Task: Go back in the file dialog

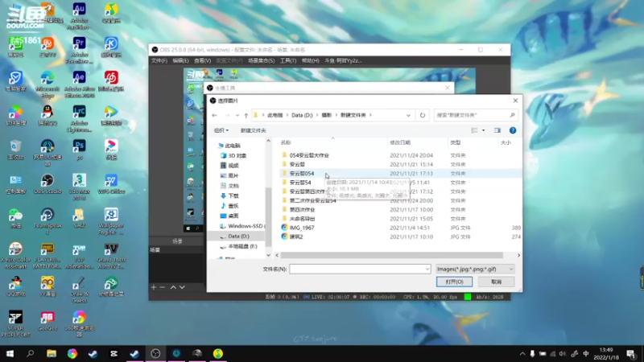Action: (214, 115)
